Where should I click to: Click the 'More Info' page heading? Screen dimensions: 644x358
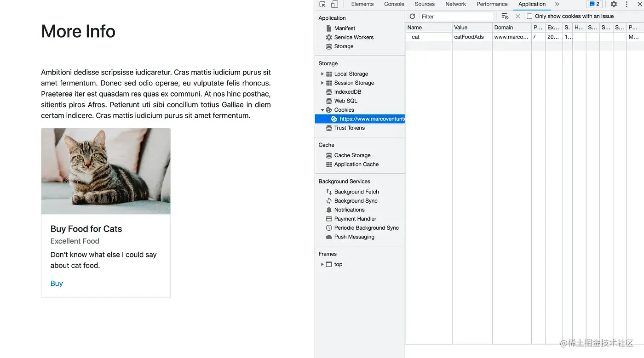coord(78,31)
